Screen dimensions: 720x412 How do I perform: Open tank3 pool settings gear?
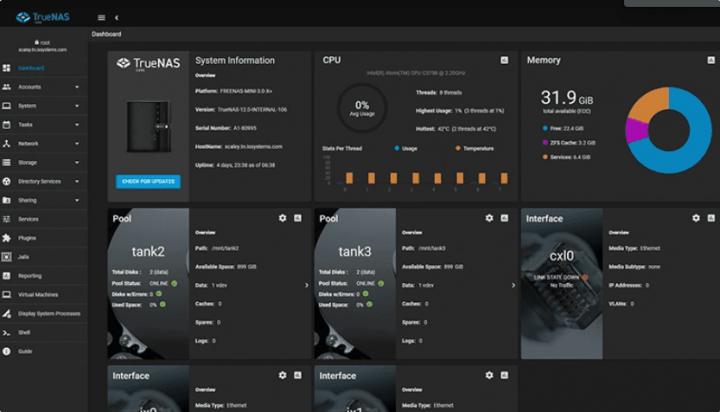pos(489,218)
